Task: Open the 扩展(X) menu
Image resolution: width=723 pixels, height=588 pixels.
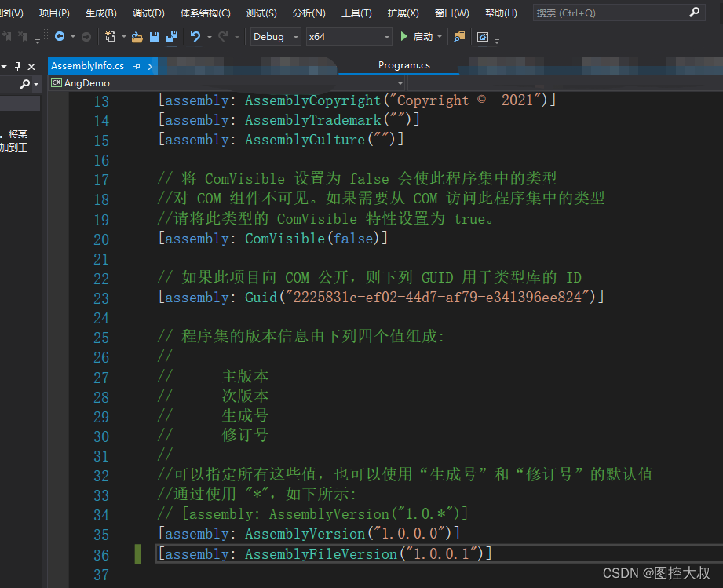Action: tap(403, 13)
